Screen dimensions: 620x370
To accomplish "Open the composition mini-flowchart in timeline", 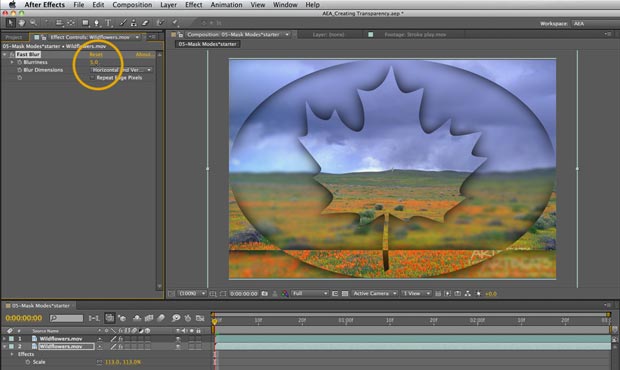I will 94,318.
